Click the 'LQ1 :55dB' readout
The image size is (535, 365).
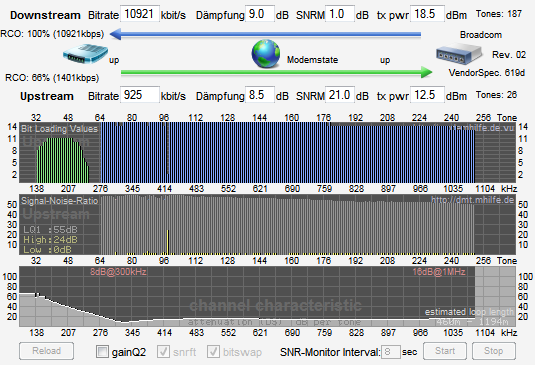pos(50,230)
